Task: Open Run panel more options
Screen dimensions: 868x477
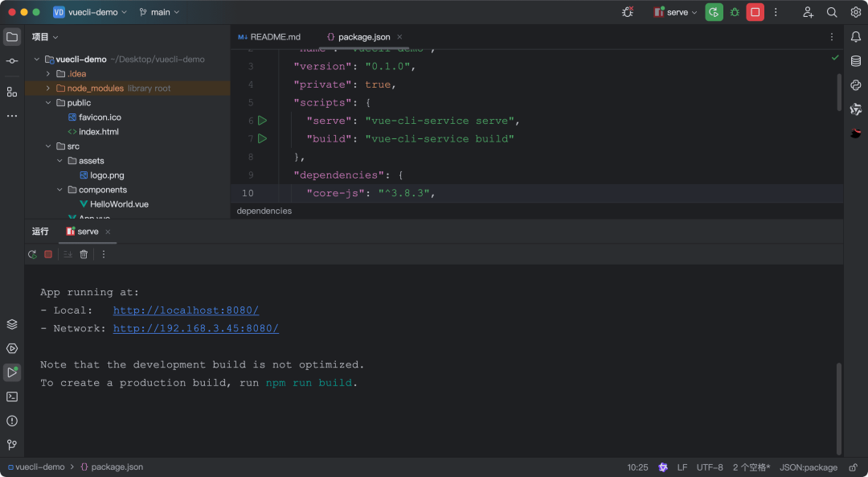Action: tap(104, 254)
